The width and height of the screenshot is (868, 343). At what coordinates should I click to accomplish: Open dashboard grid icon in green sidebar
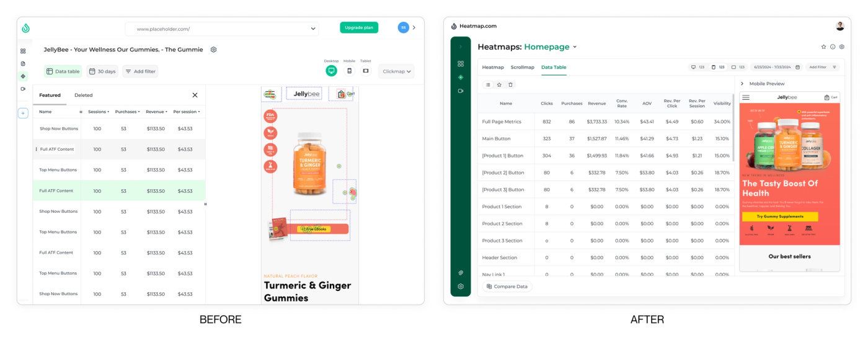[x=461, y=63]
